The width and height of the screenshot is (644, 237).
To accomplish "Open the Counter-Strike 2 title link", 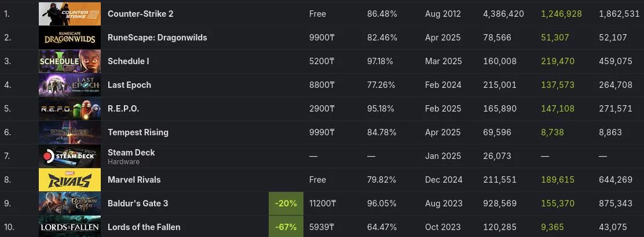I will pos(141,13).
